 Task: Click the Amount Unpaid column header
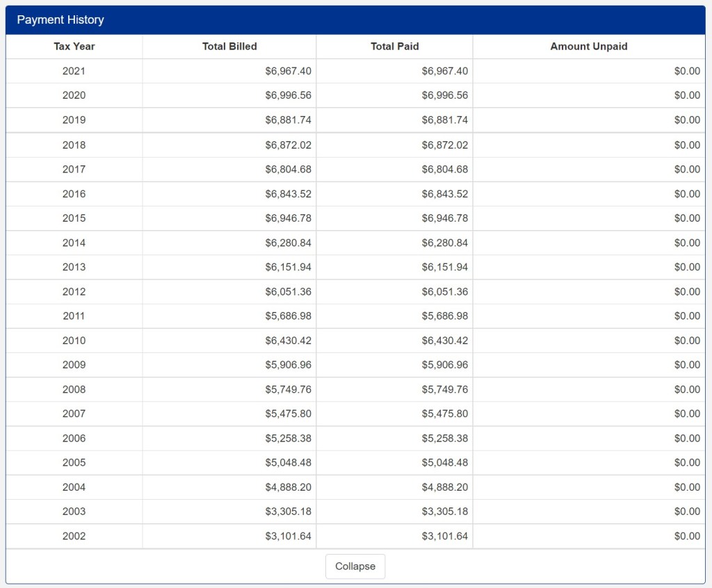588,47
